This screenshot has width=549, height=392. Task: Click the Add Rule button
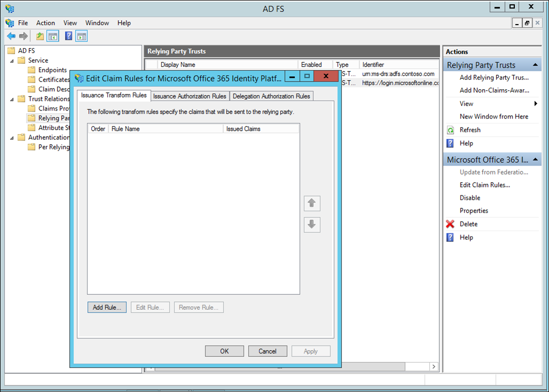(107, 307)
